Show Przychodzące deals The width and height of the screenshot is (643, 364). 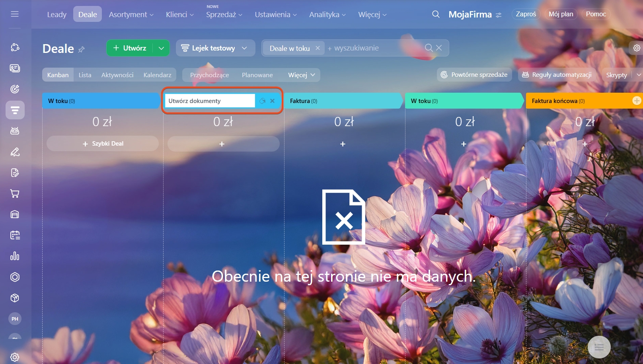[x=210, y=75]
